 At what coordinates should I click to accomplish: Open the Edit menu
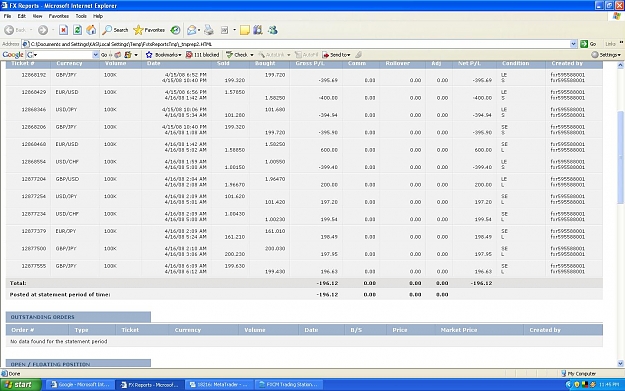22,16
